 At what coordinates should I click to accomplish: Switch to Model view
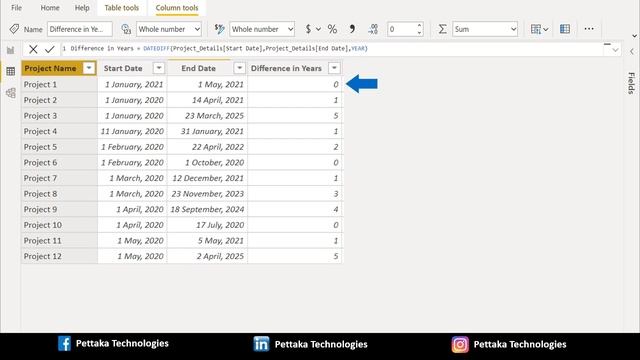(x=11, y=93)
